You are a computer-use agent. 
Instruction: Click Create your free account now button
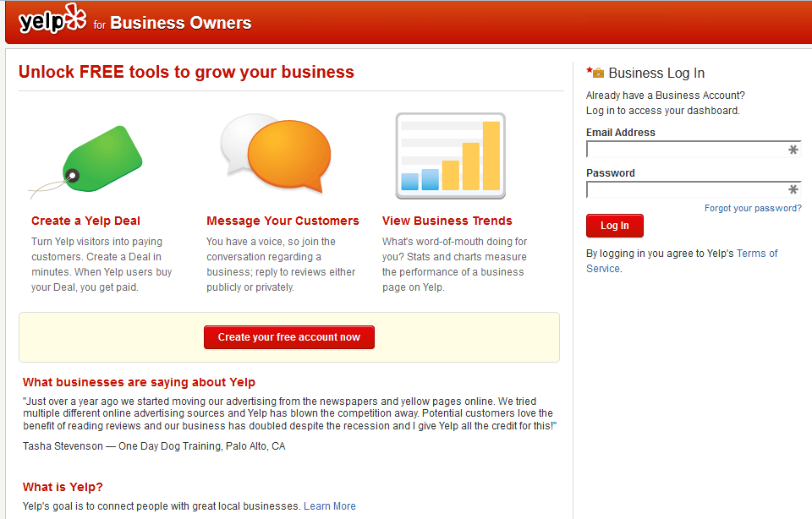pyautogui.click(x=289, y=337)
